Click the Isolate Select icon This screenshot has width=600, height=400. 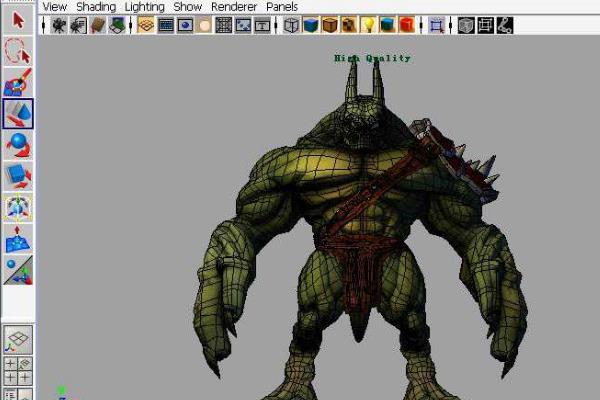pyautogui.click(x=437, y=26)
